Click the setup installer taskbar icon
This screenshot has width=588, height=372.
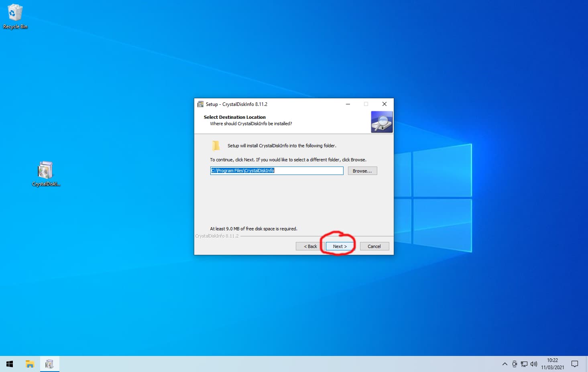tap(49, 364)
